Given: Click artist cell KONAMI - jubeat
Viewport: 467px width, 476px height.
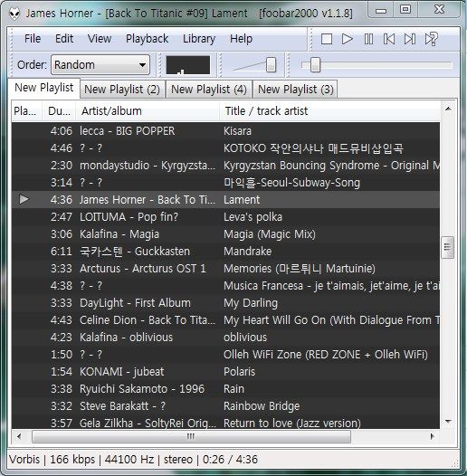Looking at the screenshot, I should [122, 372].
